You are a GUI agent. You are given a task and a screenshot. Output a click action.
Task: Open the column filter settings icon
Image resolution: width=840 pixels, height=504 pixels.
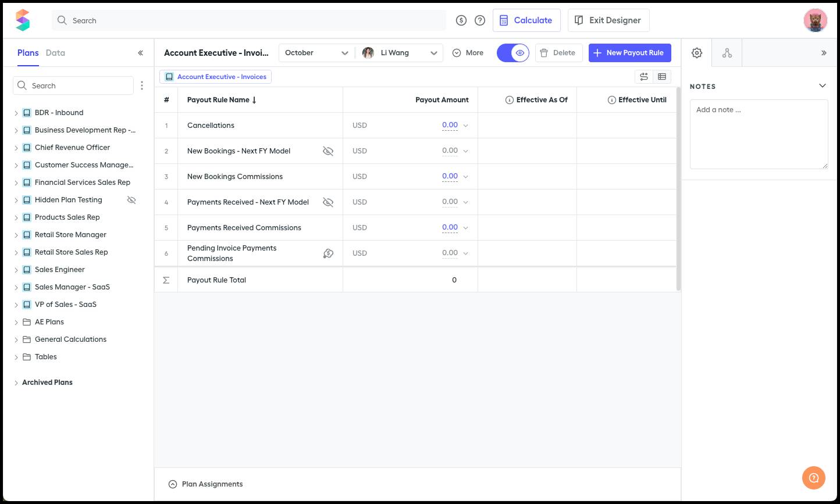tap(644, 77)
